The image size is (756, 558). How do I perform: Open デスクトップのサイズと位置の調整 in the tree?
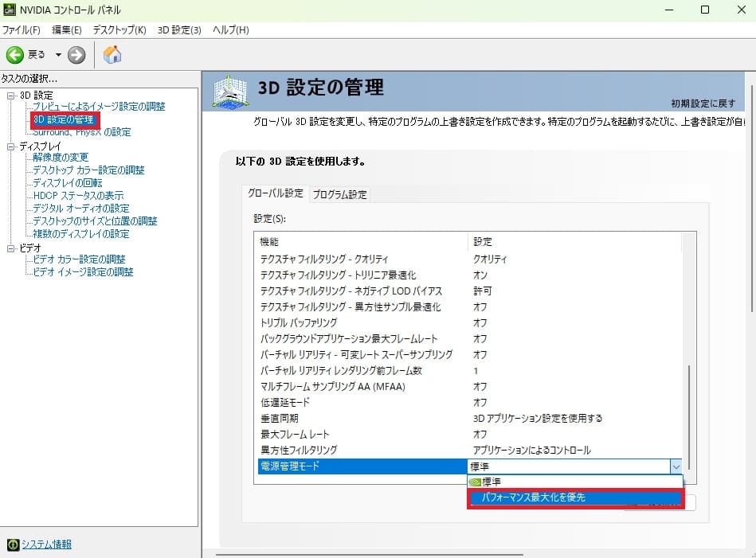click(95, 221)
